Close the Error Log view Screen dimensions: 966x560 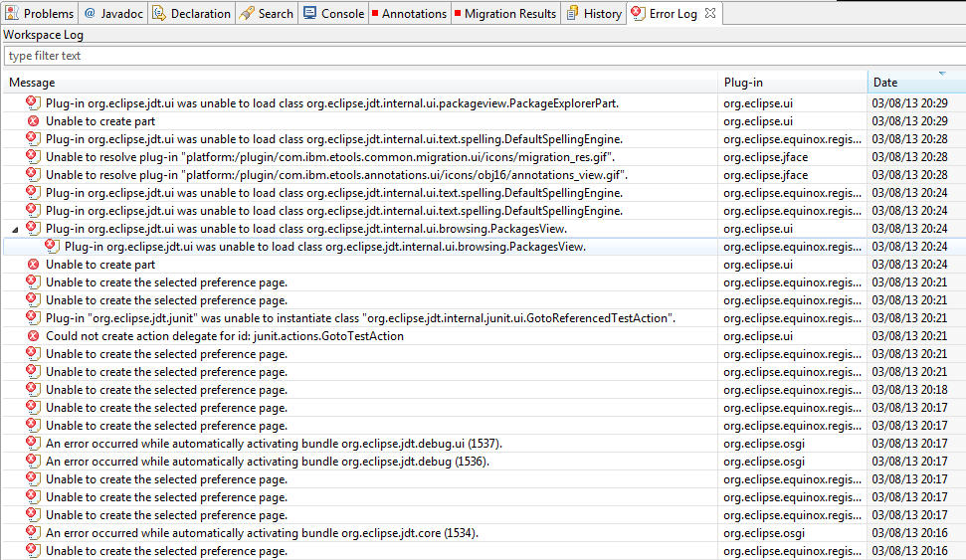tap(710, 13)
